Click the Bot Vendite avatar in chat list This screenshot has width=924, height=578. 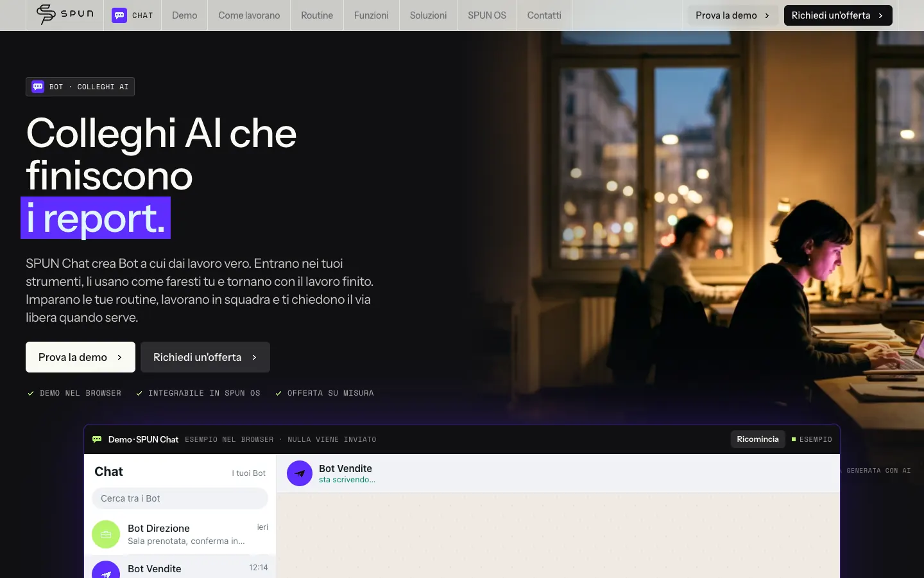(106, 570)
